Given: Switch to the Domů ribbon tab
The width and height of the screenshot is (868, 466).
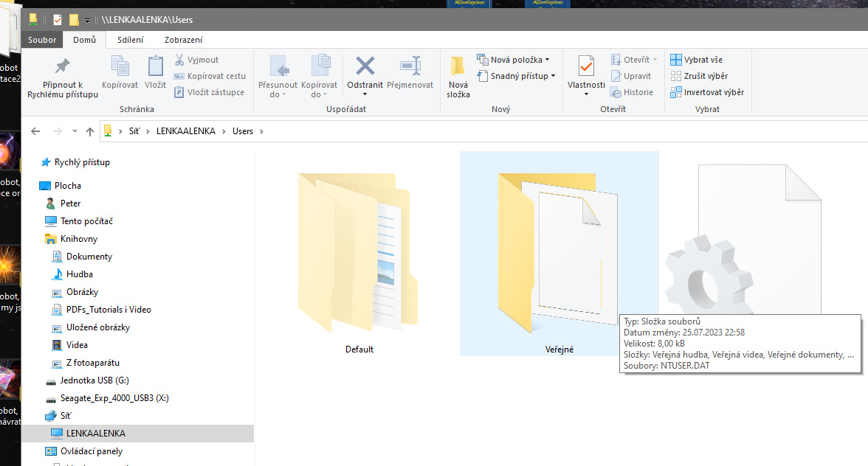Looking at the screenshot, I should point(84,40).
